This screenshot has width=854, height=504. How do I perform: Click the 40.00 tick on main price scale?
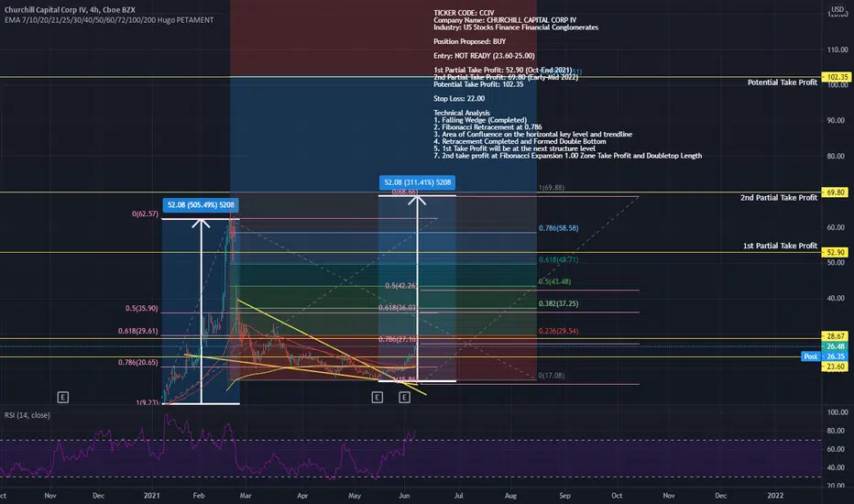[x=838, y=298]
